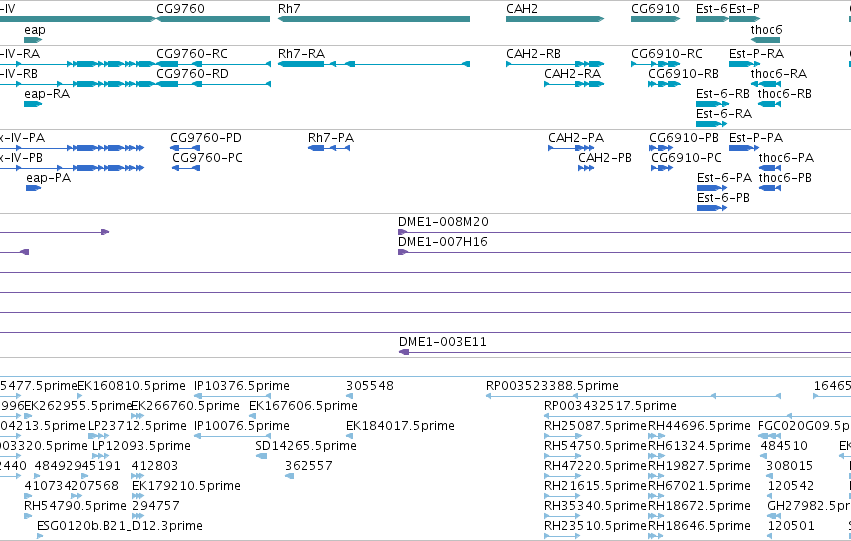Click the Rh7 gene label
Image resolution: width=851 pixels, height=541 pixels.
pyautogui.click(x=289, y=9)
